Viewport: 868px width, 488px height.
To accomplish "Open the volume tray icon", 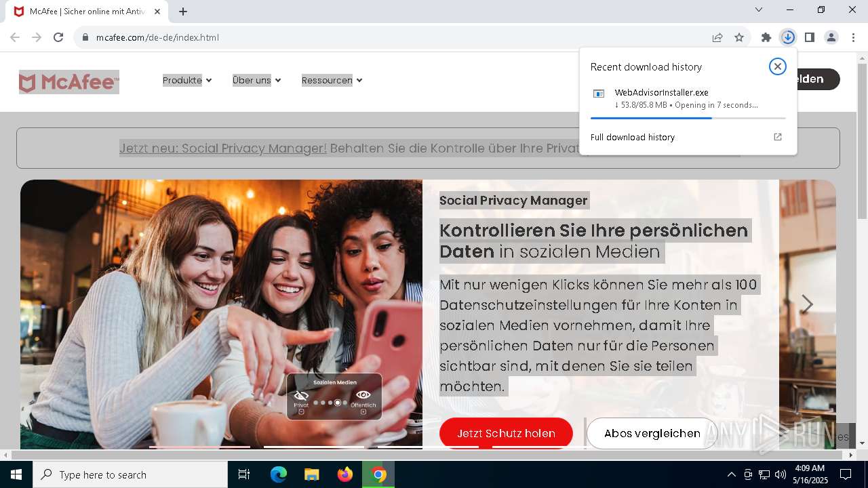I will click(781, 474).
